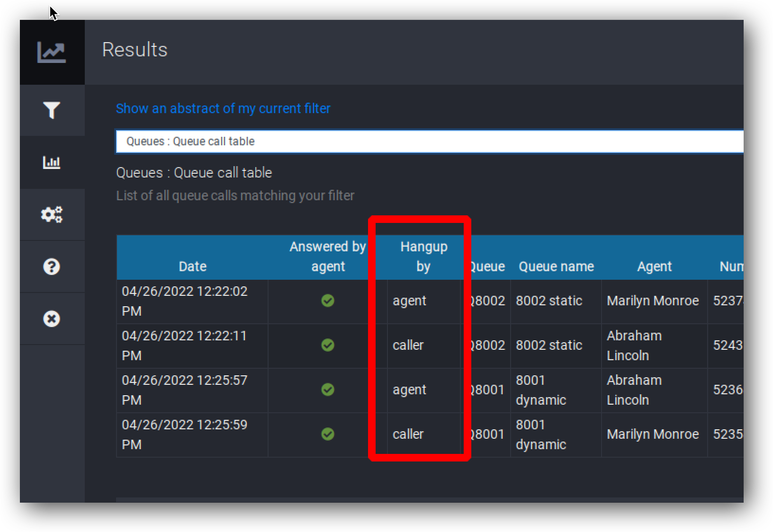Click the answered checkmark for the 12:25:59 call

coord(328,434)
